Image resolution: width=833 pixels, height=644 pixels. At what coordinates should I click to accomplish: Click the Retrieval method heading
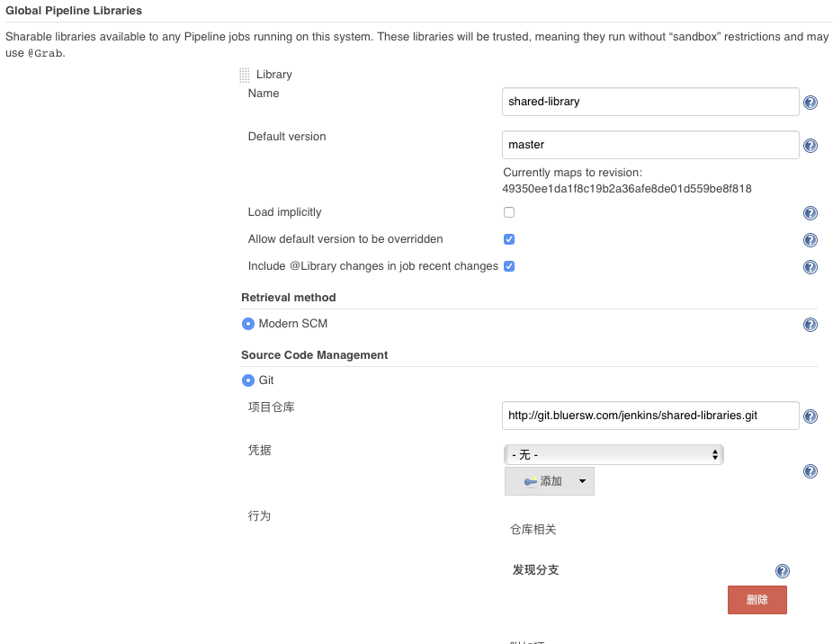click(x=289, y=298)
